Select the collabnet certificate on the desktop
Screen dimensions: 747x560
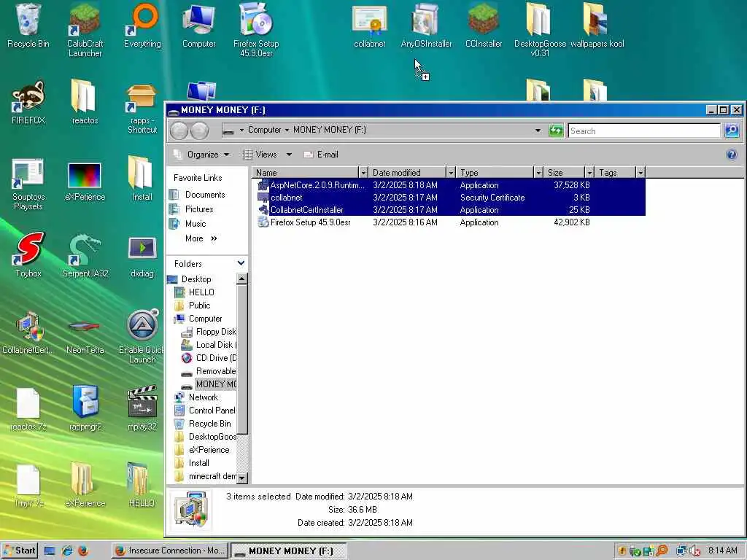click(370, 26)
